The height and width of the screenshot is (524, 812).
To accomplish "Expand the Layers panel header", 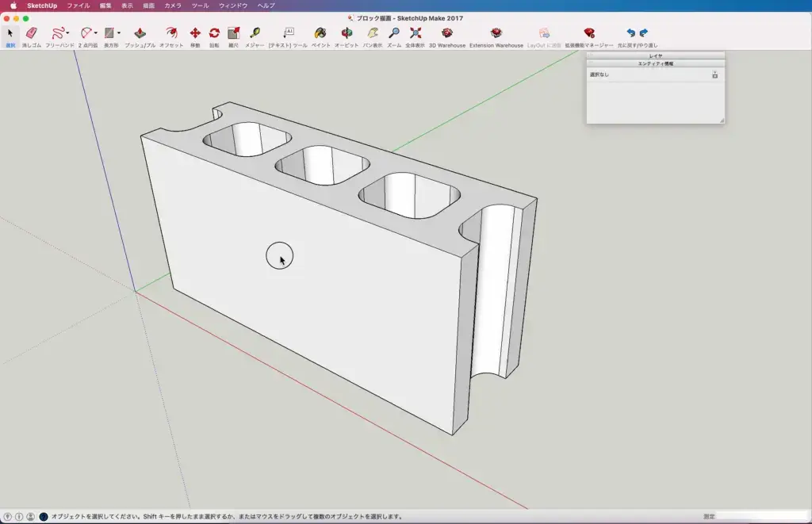I will click(x=656, y=55).
